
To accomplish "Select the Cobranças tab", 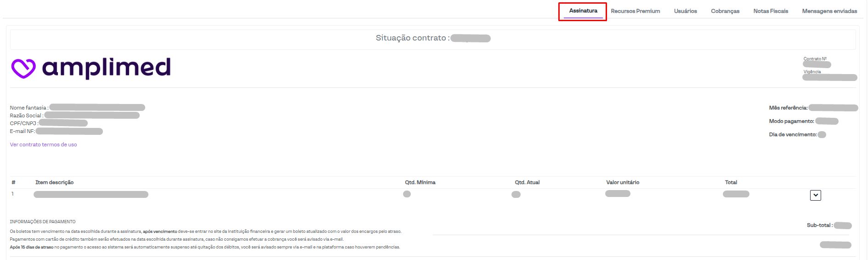I will point(725,11).
